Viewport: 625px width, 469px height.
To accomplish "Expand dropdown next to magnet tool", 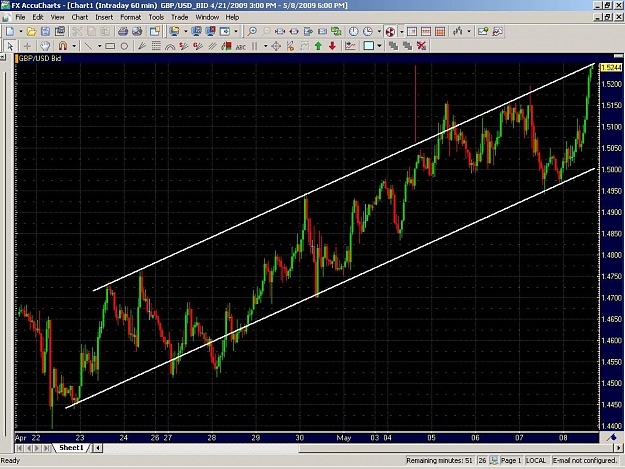I will click(x=74, y=46).
